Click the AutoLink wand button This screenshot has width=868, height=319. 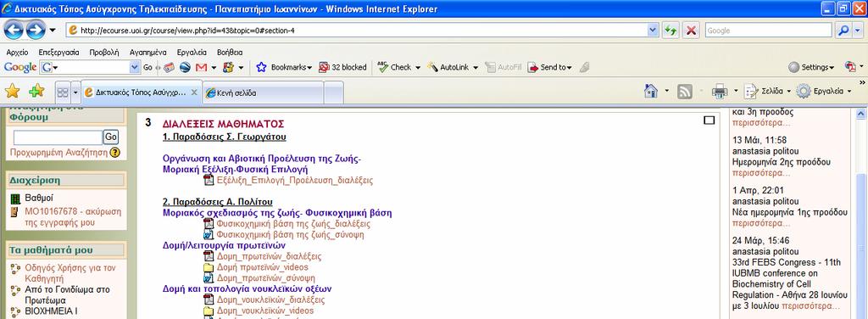pos(448,67)
